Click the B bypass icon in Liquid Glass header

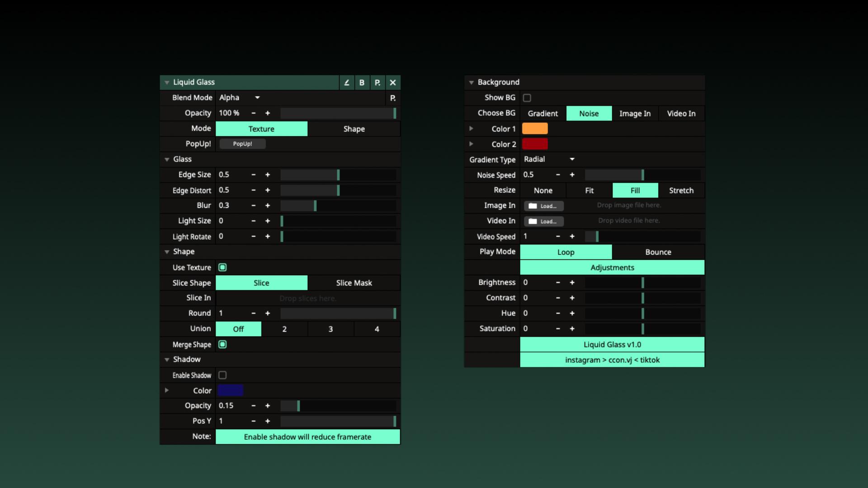click(x=362, y=83)
